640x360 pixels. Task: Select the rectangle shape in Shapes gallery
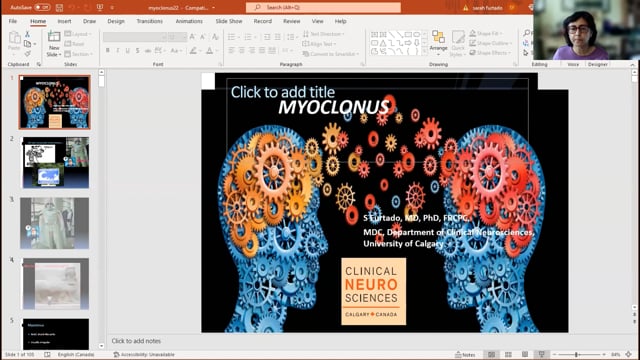[x=408, y=35]
